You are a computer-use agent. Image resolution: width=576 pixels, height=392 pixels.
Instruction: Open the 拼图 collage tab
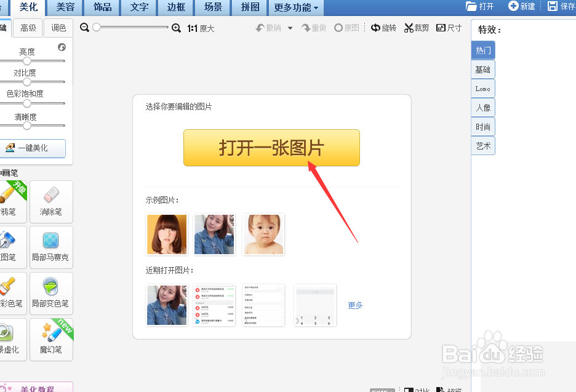(x=249, y=8)
